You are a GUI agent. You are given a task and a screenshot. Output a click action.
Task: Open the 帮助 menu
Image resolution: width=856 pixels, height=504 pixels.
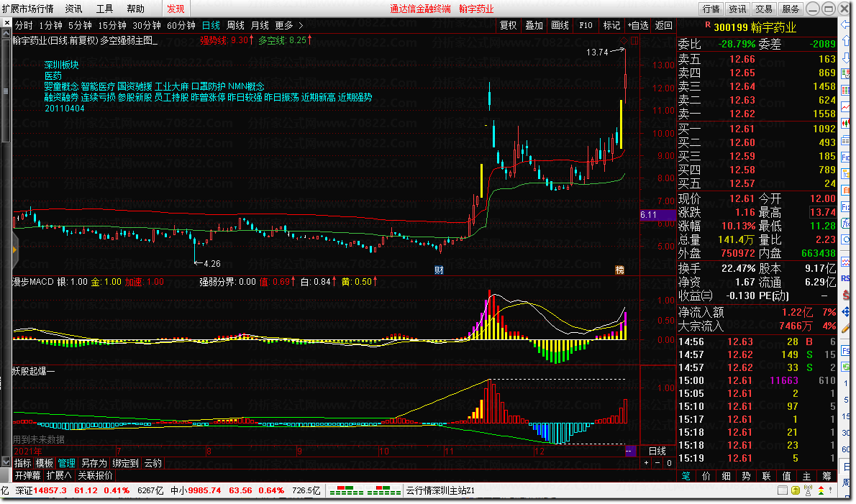(135, 9)
